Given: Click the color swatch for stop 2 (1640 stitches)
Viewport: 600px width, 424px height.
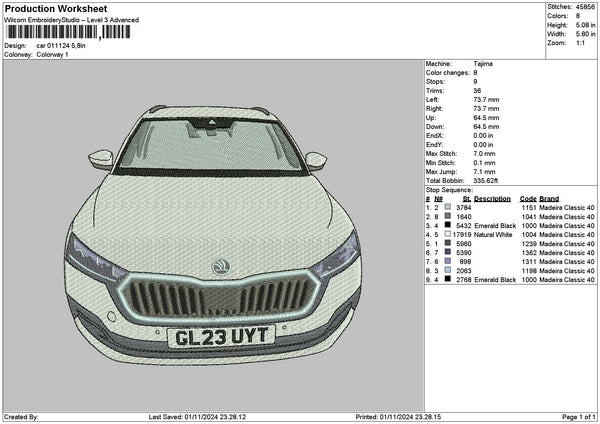Looking at the screenshot, I should tap(447, 216).
